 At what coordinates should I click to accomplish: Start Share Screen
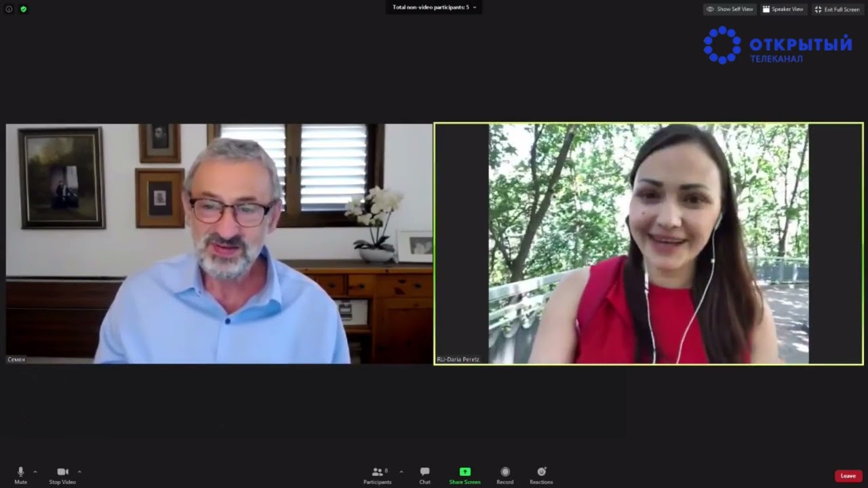click(x=465, y=475)
